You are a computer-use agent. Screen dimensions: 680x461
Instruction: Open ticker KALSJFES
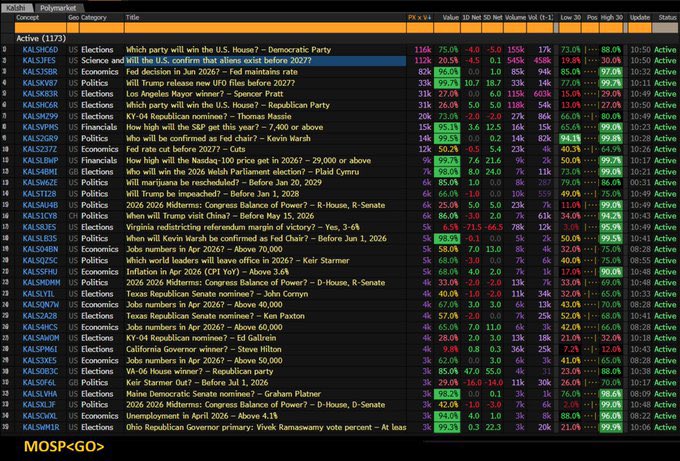tap(39, 60)
